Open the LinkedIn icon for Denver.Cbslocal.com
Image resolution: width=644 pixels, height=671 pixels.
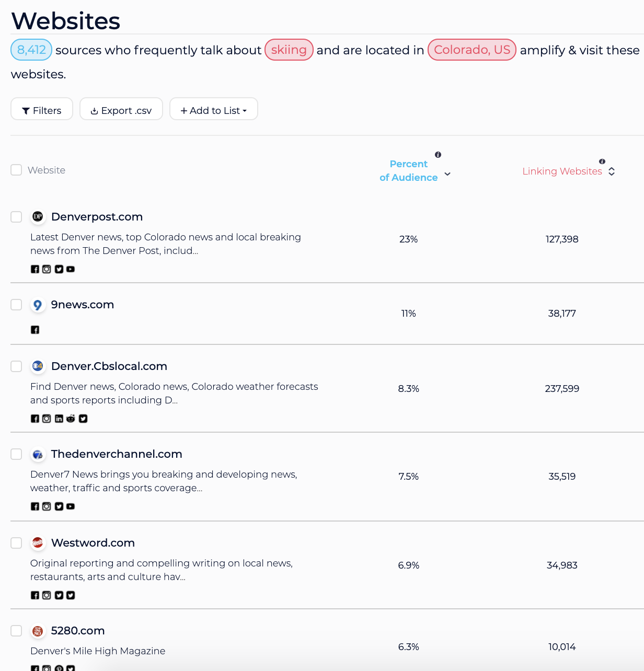[59, 419]
